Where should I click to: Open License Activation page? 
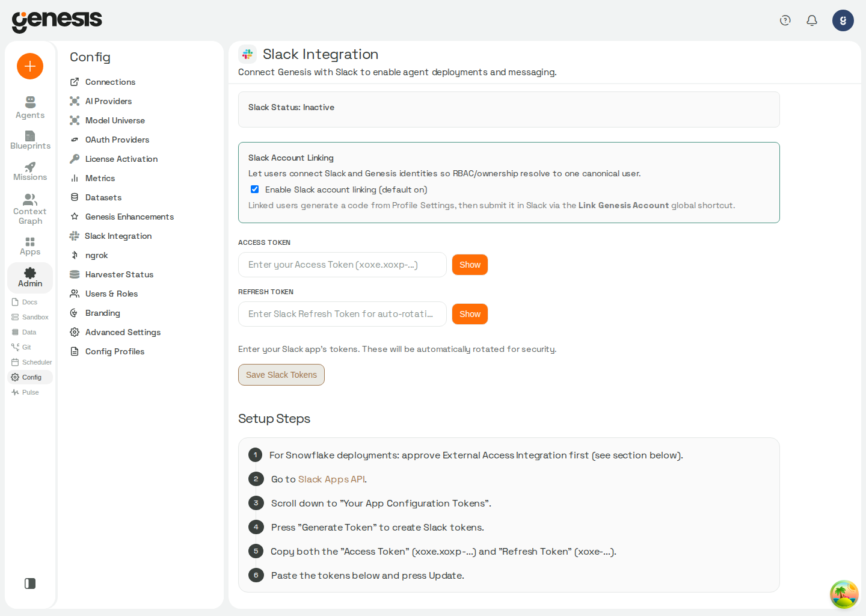point(114,159)
